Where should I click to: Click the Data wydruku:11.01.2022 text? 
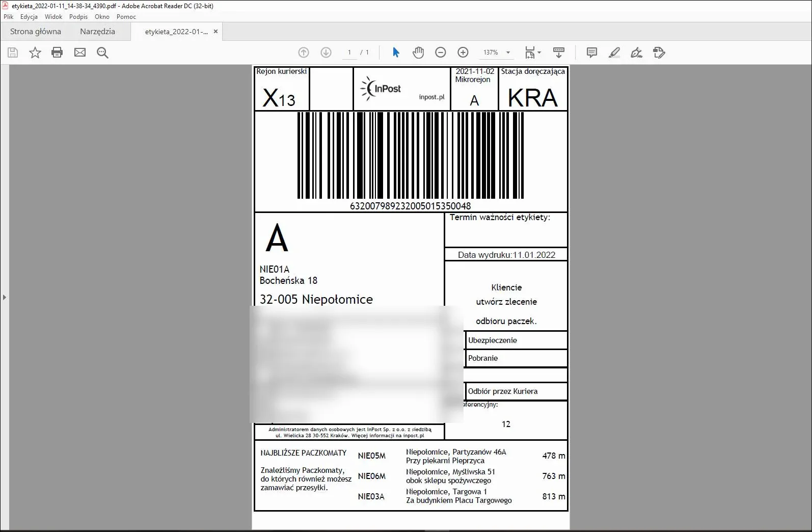[506, 255]
